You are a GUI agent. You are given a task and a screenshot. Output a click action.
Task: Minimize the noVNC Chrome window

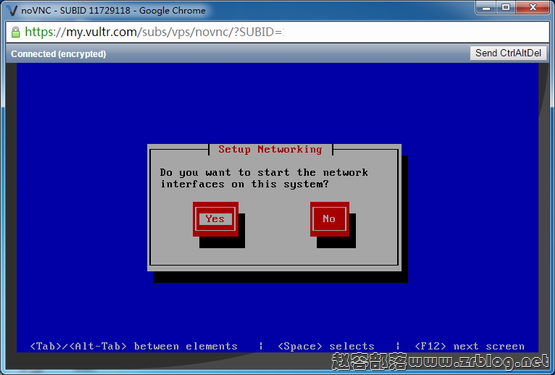(486, 8)
